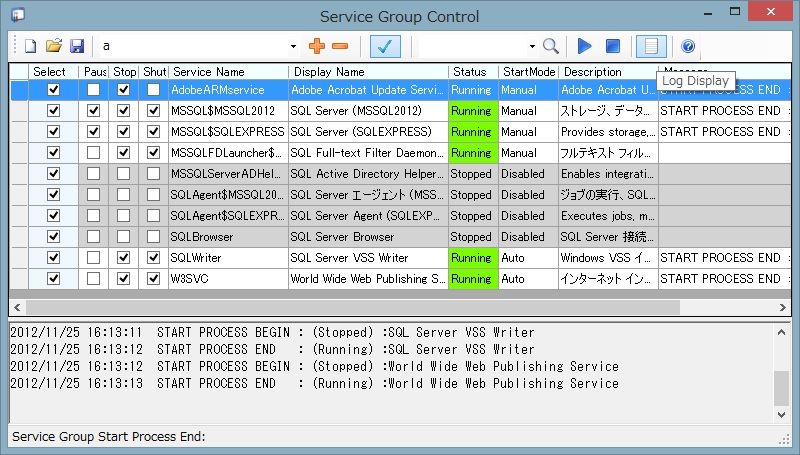The width and height of the screenshot is (800, 455).
Task: Click the Auto start mode of SQLWriter
Action: tap(529, 258)
